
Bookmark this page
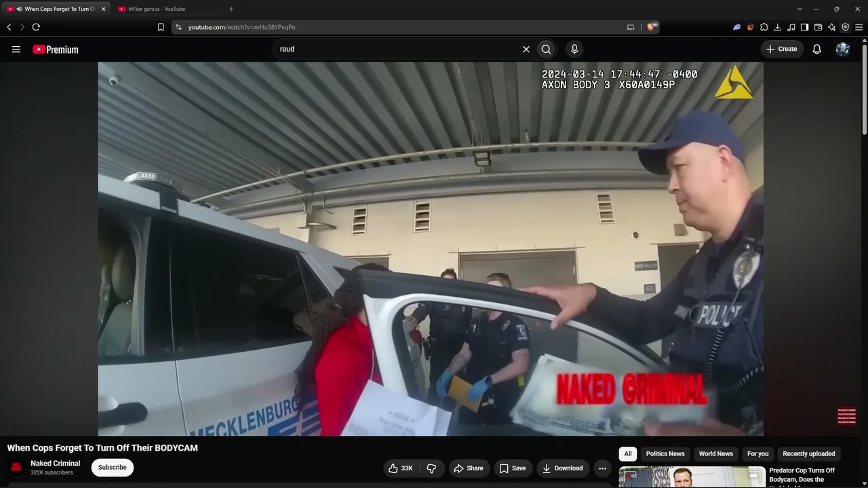click(161, 27)
